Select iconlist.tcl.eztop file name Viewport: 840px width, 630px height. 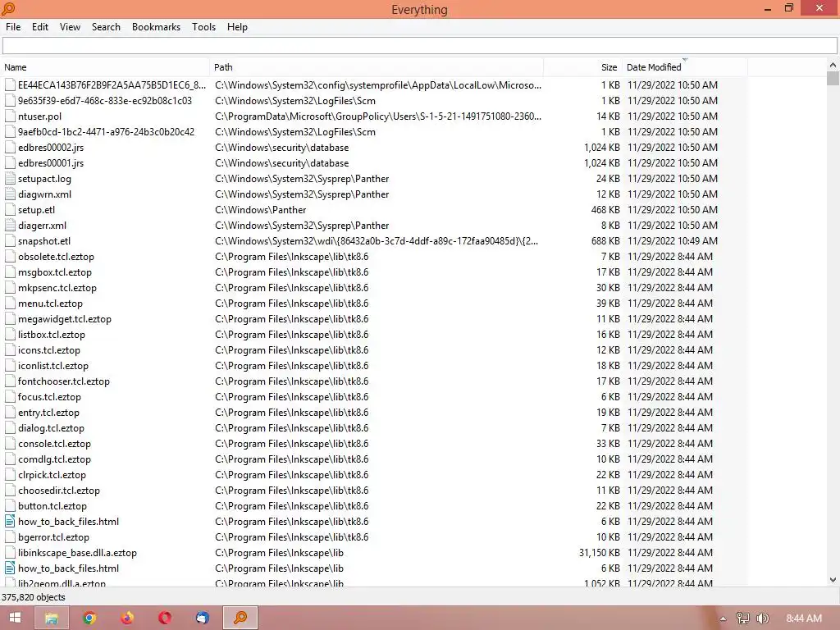click(x=53, y=365)
